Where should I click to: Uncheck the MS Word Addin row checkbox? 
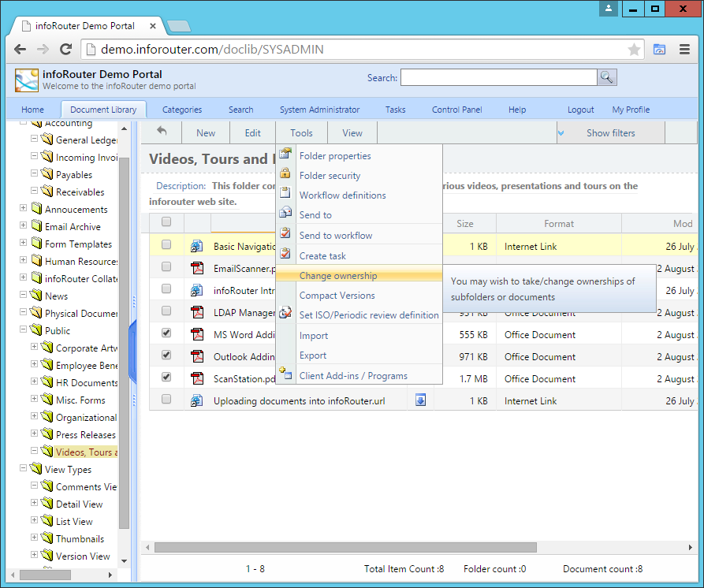pos(166,333)
